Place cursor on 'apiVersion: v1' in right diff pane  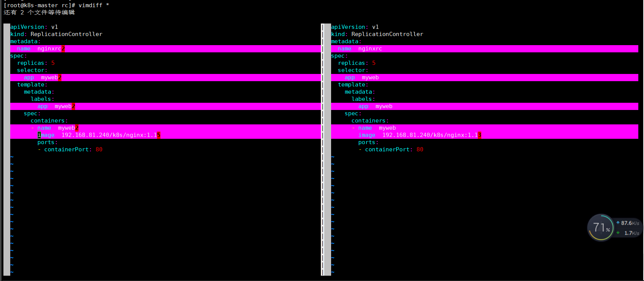tap(355, 27)
